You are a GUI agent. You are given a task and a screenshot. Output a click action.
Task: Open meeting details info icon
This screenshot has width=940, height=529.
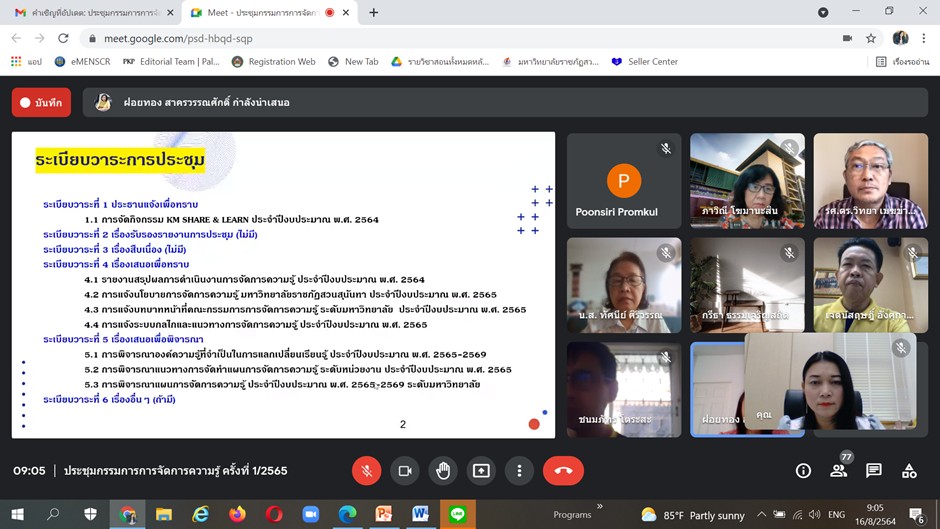click(x=803, y=471)
